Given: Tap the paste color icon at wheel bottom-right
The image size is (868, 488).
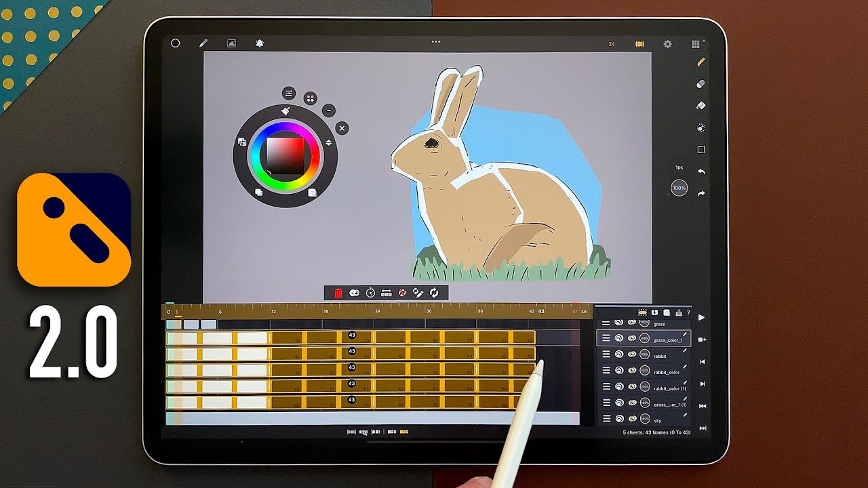Looking at the screenshot, I should 312,192.
